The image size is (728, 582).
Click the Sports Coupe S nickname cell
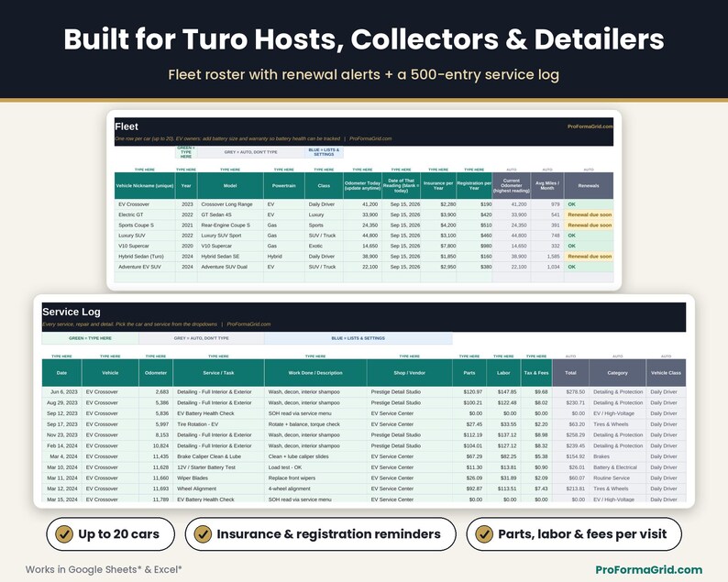coord(145,225)
